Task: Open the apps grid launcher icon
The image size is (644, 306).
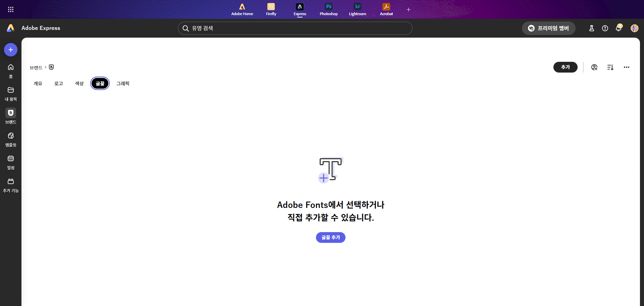Action: pos(11,9)
